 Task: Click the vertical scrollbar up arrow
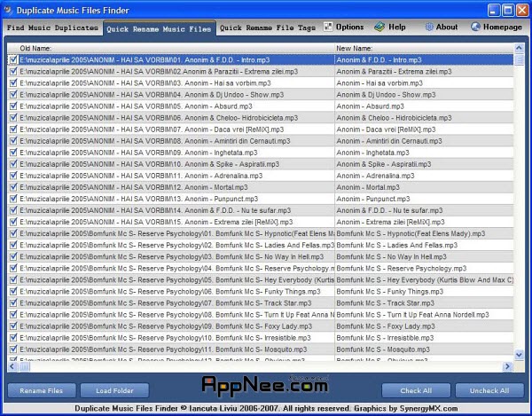(x=519, y=48)
